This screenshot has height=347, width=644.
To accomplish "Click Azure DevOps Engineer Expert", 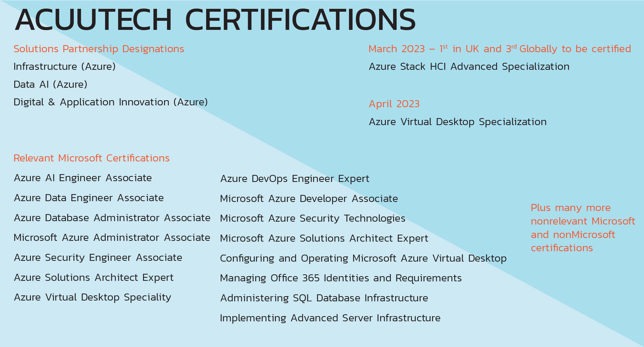I will click(295, 179).
